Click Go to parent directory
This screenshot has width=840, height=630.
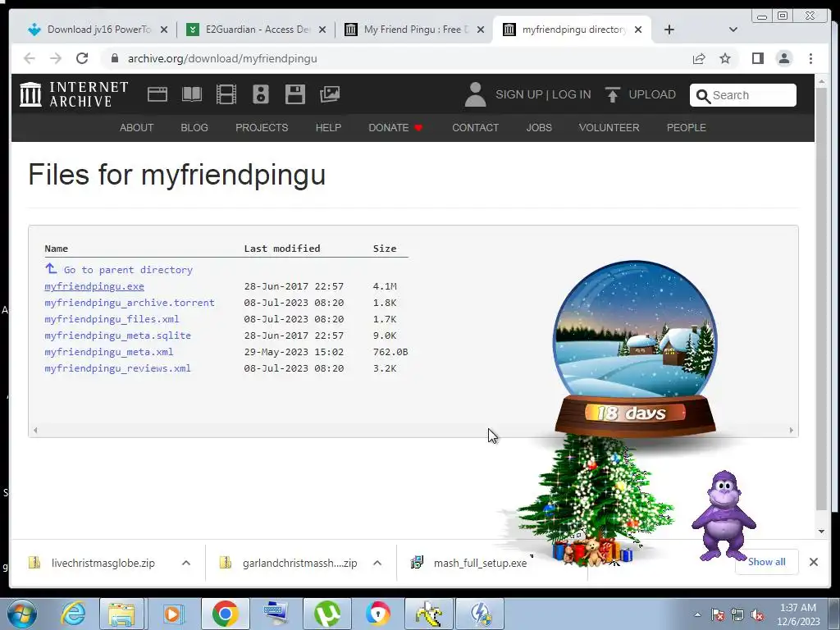(x=128, y=269)
